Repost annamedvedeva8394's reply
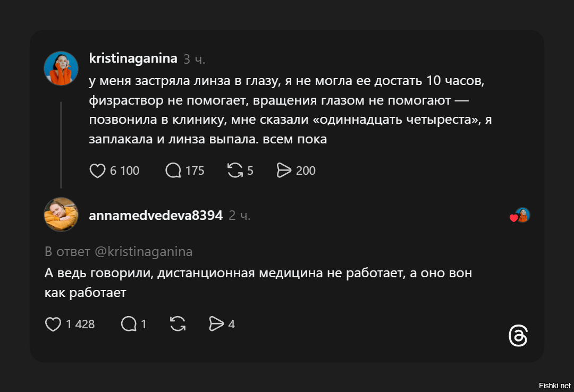Viewport: 574px width, 392px height. pos(178,324)
